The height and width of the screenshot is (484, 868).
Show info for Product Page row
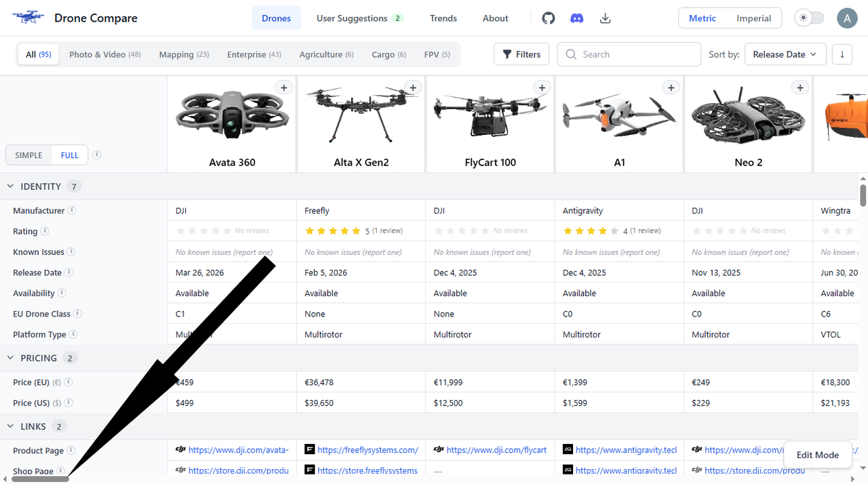pos(71,450)
